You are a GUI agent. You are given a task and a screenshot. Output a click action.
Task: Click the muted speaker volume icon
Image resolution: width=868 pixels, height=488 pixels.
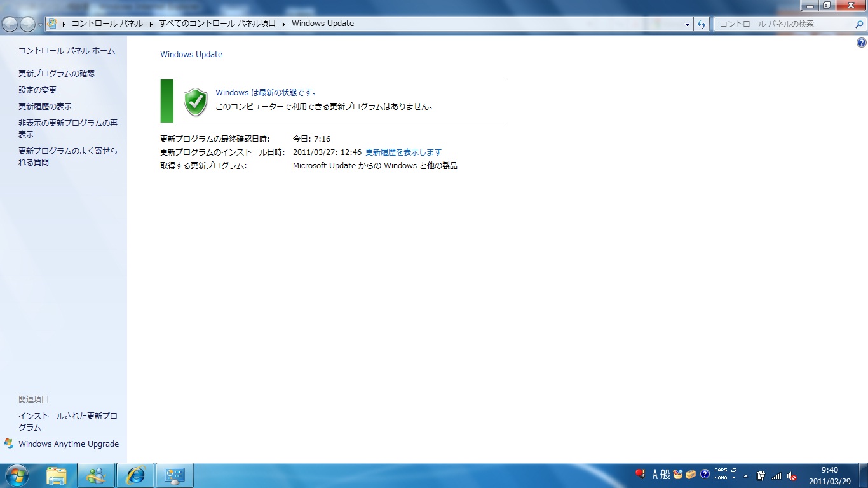click(x=792, y=475)
